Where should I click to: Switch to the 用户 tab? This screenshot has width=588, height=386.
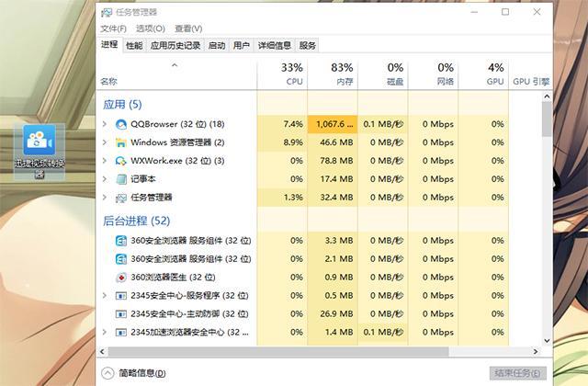tap(241, 46)
